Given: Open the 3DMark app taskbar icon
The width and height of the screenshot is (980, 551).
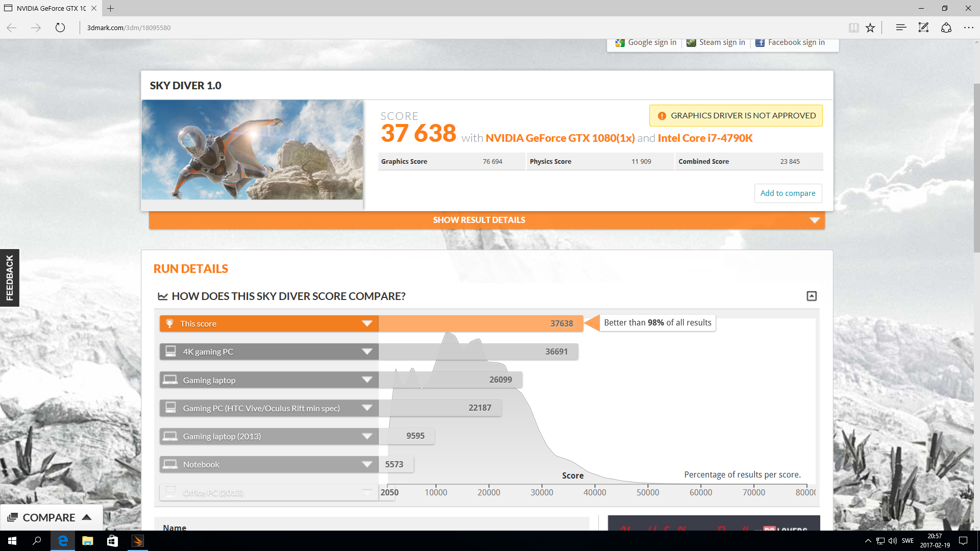Looking at the screenshot, I should [x=138, y=541].
